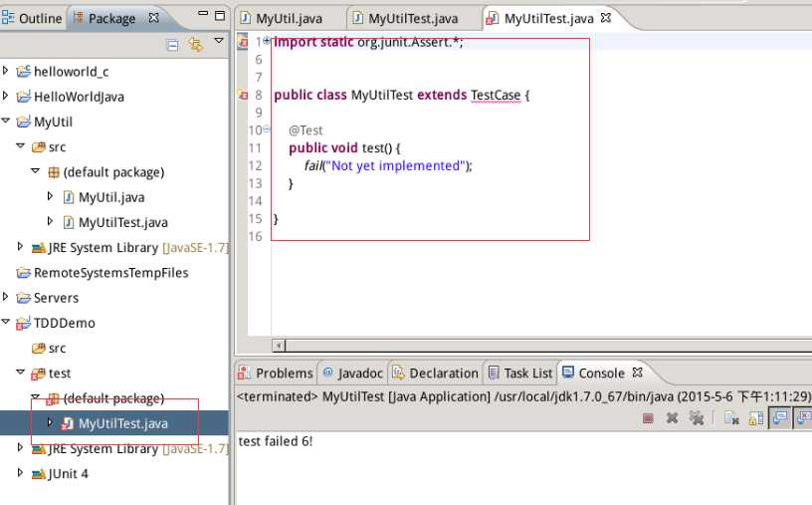Click error marker on line 1 gutter
The width and height of the screenshot is (812, 505).
[x=243, y=42]
